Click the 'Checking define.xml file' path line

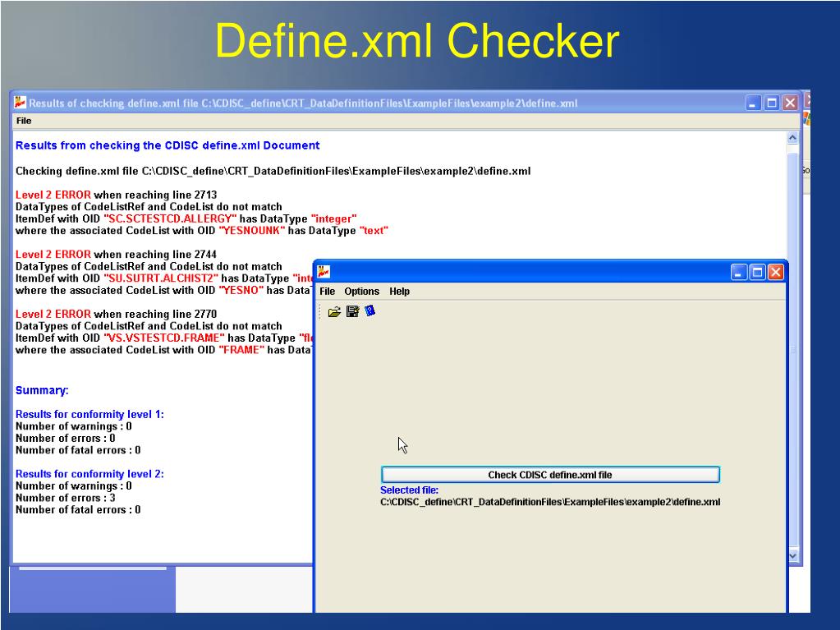pyautogui.click(x=273, y=171)
